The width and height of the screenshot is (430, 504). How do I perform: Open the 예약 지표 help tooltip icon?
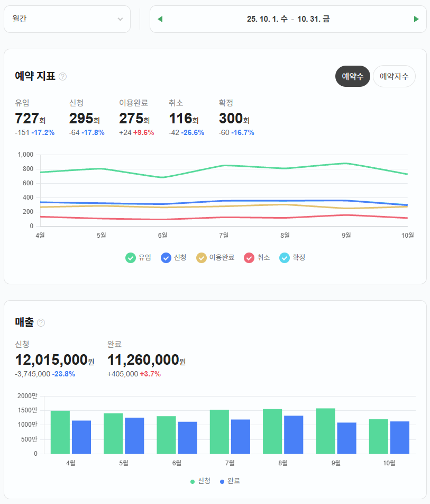click(62, 76)
